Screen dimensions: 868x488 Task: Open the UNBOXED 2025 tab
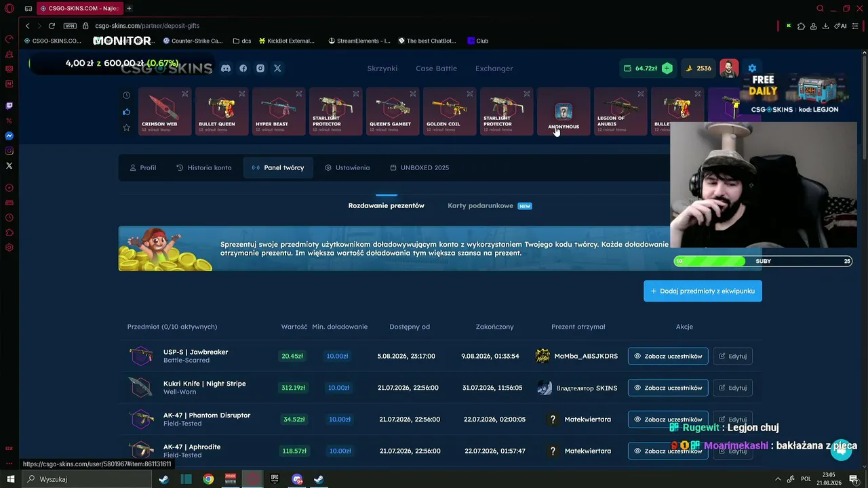click(x=419, y=167)
